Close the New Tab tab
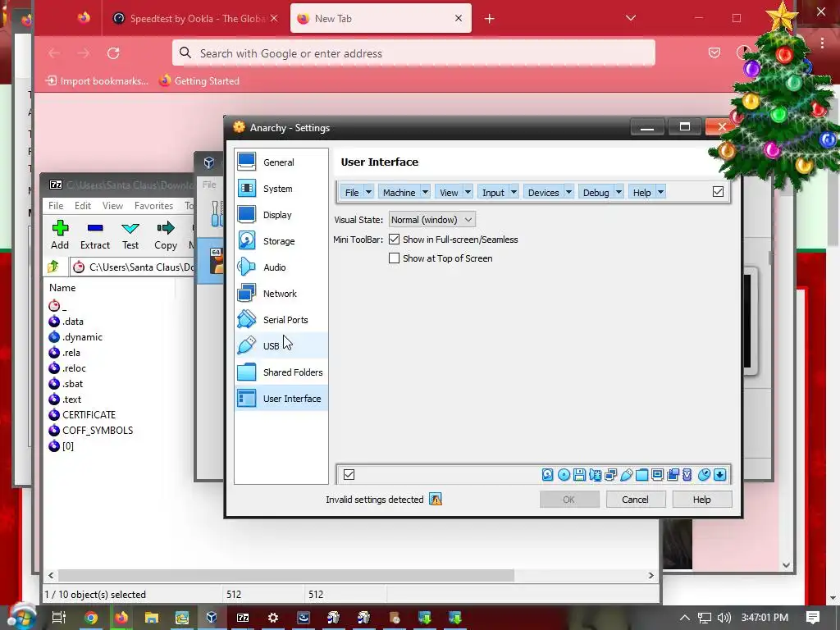The height and width of the screenshot is (630, 840). pos(458,18)
